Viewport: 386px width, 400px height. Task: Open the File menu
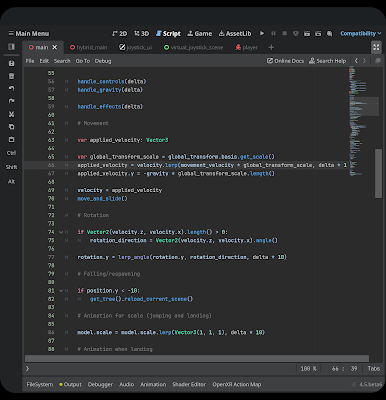[x=30, y=61]
